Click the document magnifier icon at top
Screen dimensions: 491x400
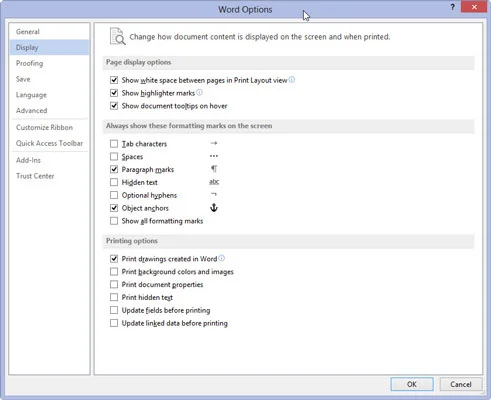tap(118, 36)
